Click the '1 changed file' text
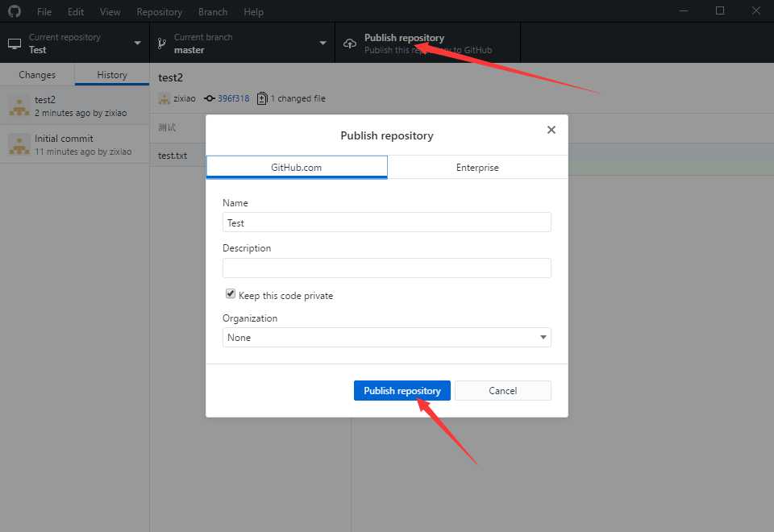The height and width of the screenshot is (532, 774). click(x=298, y=98)
